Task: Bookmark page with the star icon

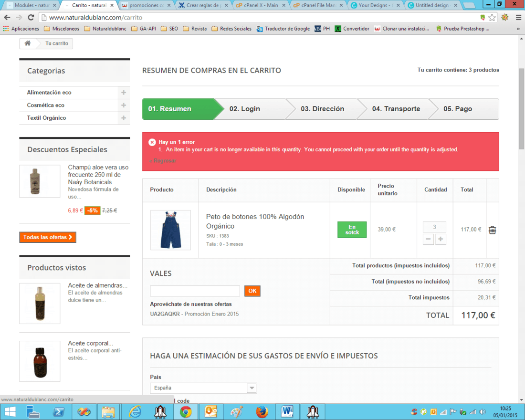Action: point(492,17)
